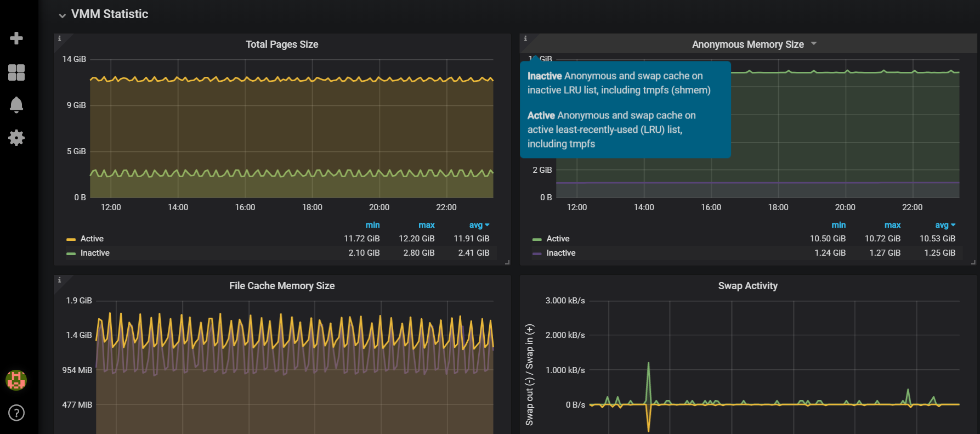This screenshot has width=980, height=434.
Task: Click the user avatar in sidebar
Action: click(16, 380)
